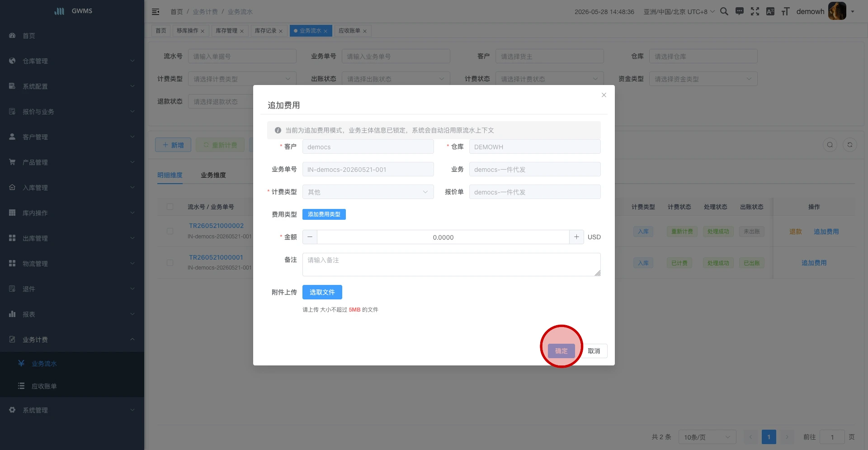Open the timezone 亚洲/中国/北京 UTC+8 dropdown
The width and height of the screenshot is (868, 450).
(679, 12)
